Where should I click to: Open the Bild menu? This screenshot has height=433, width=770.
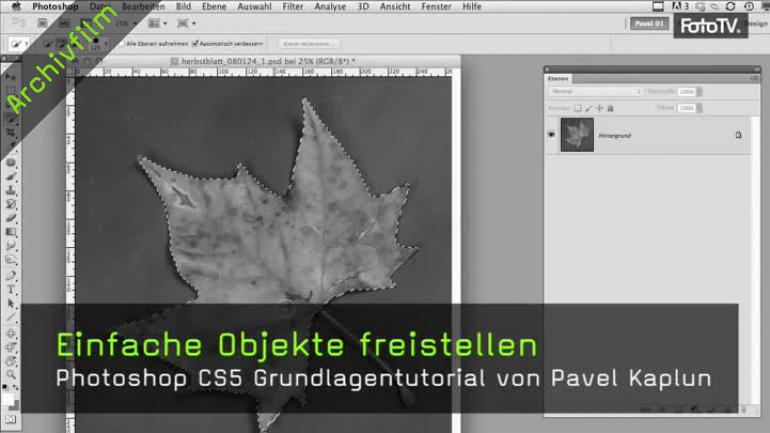coord(183,6)
